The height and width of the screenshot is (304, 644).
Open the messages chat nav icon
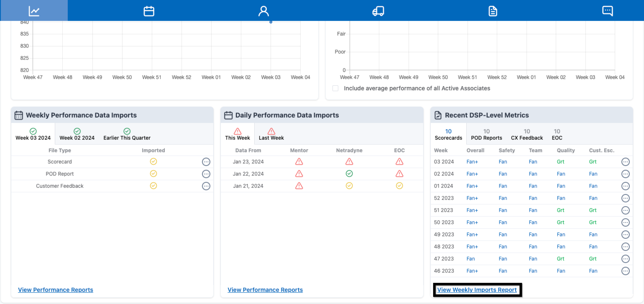[607, 11]
